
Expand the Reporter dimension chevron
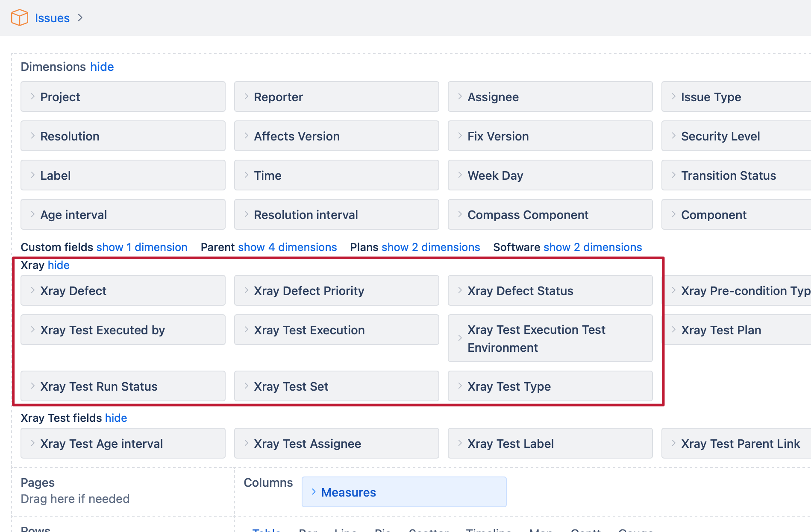tap(246, 96)
